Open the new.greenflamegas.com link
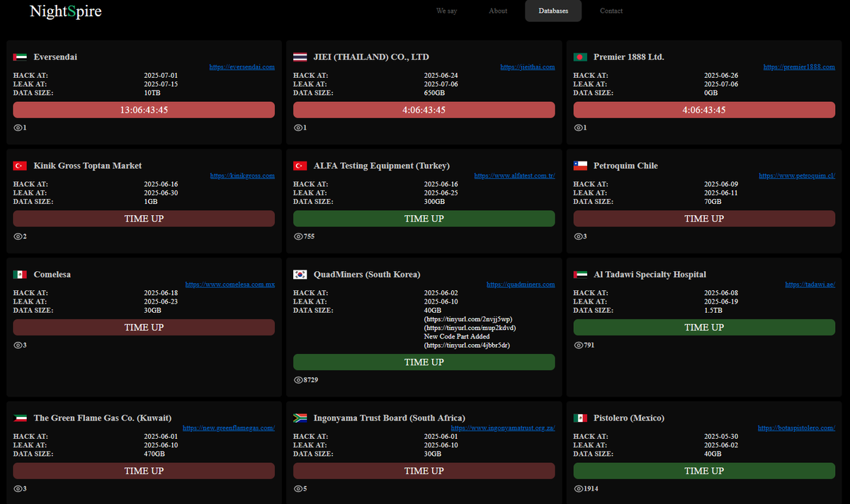Image resolution: width=850 pixels, height=504 pixels. (x=229, y=428)
